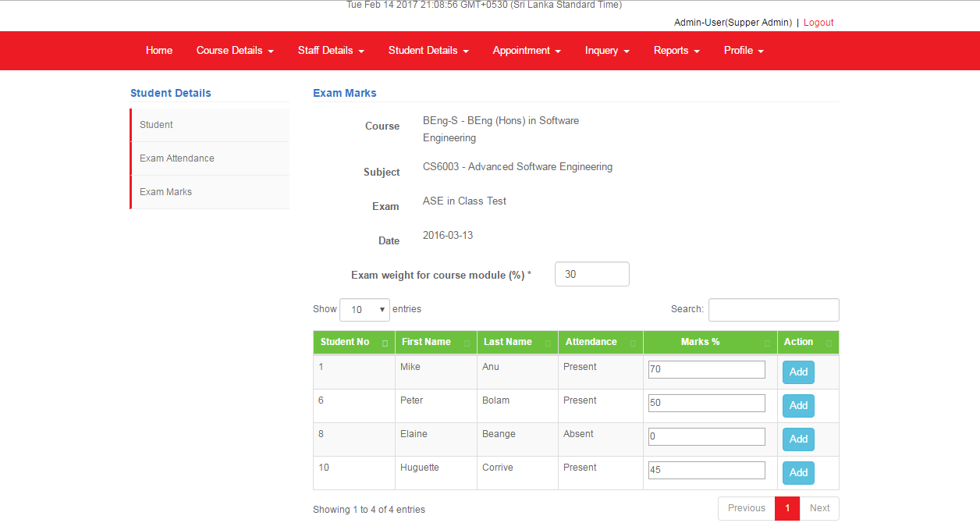The image size is (980, 523).
Task: Sort table by Student No column
Action: pos(353,342)
